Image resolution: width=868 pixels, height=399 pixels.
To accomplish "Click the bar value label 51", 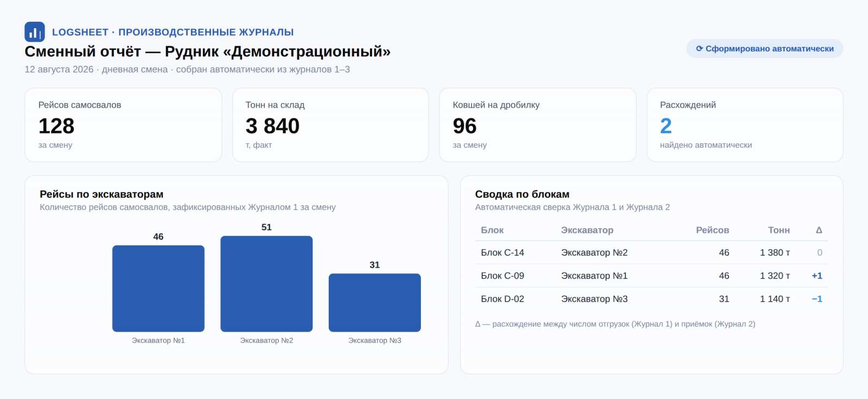I will click(266, 227).
